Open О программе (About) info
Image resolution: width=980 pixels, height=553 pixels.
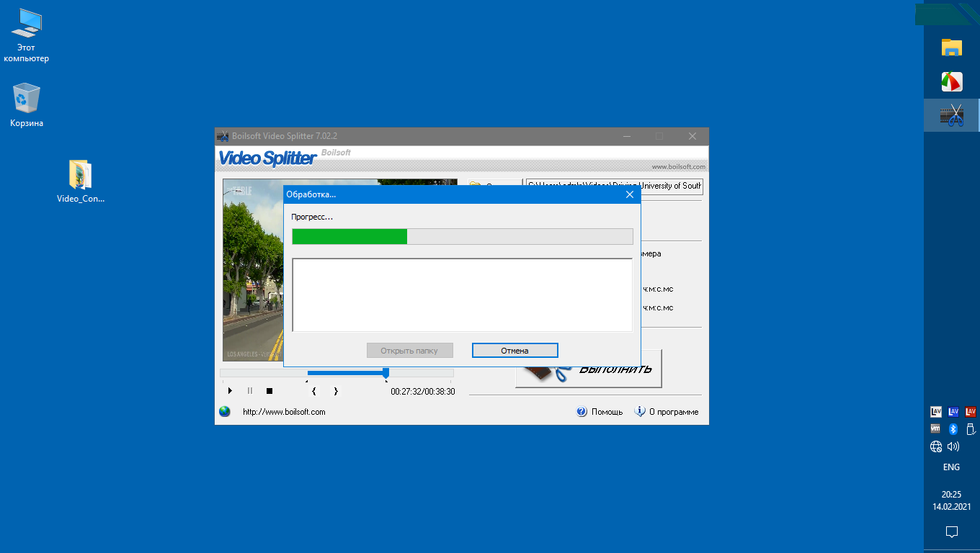(x=666, y=412)
